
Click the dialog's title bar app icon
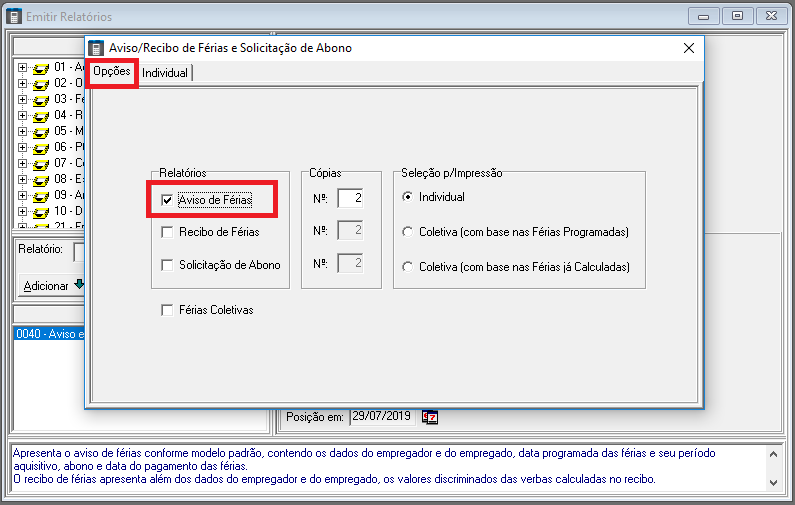point(96,48)
